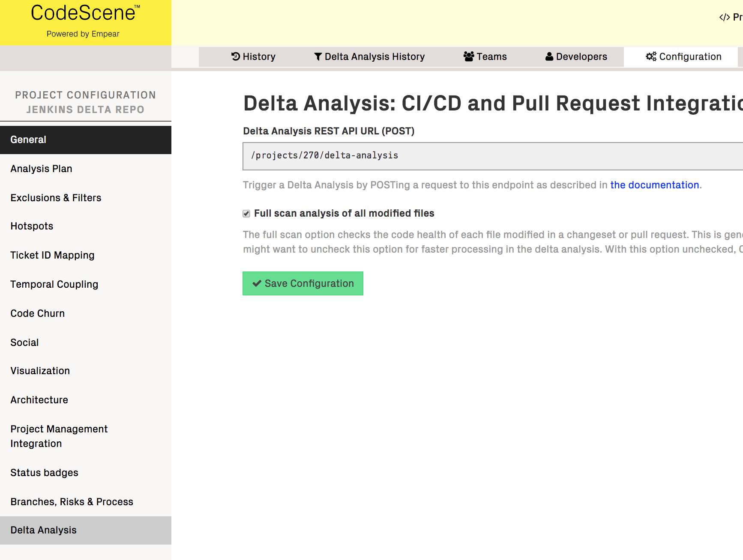
Task: Switch to the Teams tab
Action: [485, 57]
